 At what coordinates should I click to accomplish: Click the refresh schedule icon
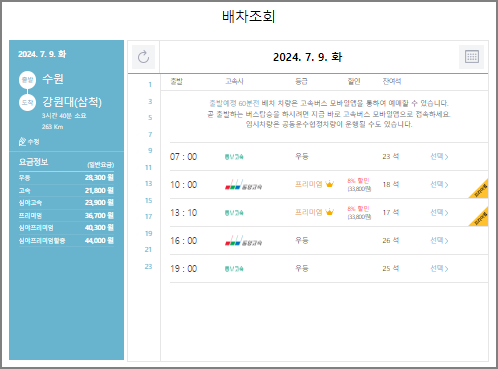tap(143, 57)
